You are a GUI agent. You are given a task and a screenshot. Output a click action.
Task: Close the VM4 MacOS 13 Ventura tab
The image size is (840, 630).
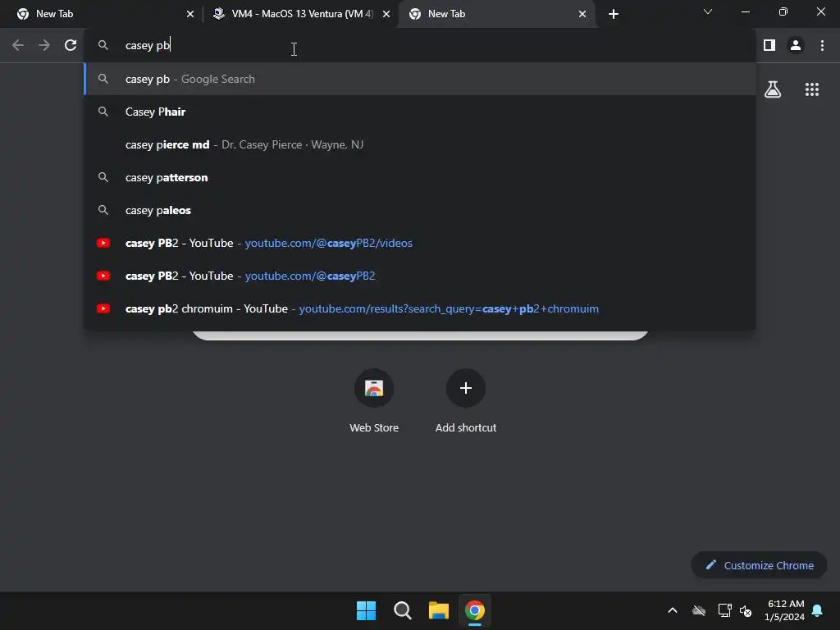386,14
